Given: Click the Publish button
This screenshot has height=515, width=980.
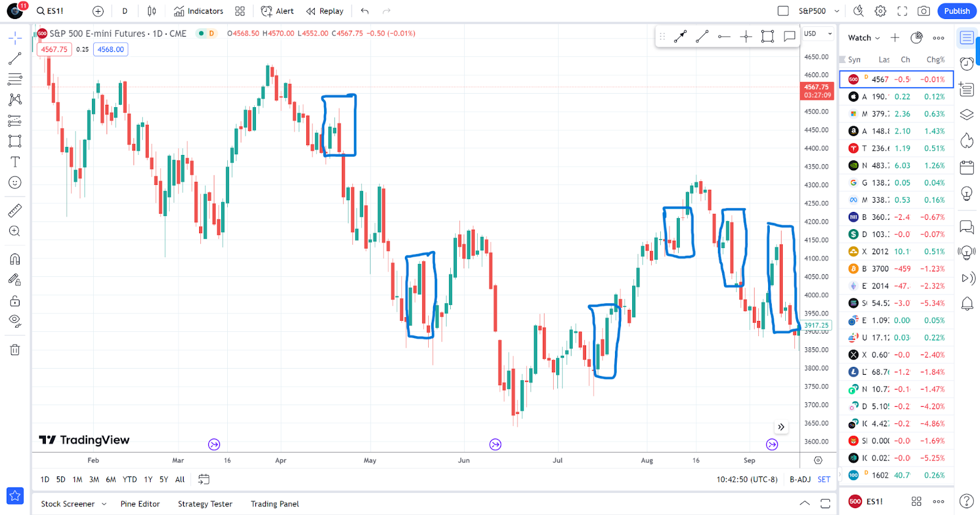Looking at the screenshot, I should [x=957, y=11].
